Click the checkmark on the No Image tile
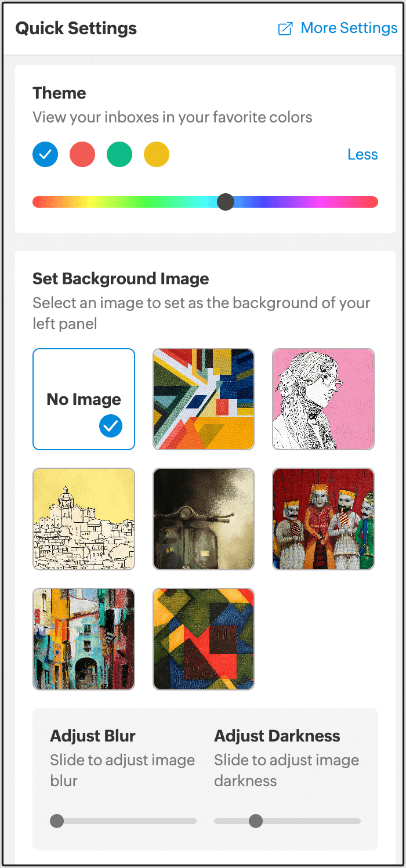Image resolution: width=406 pixels, height=868 pixels. click(x=111, y=426)
